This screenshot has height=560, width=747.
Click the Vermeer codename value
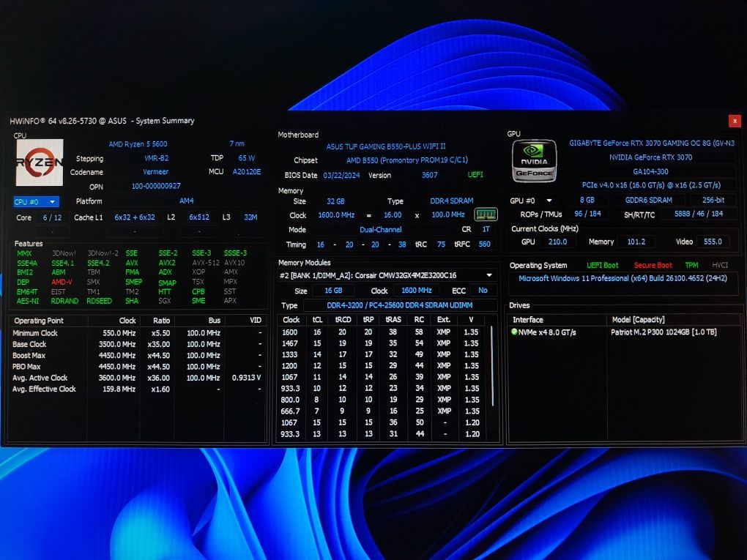click(x=155, y=172)
